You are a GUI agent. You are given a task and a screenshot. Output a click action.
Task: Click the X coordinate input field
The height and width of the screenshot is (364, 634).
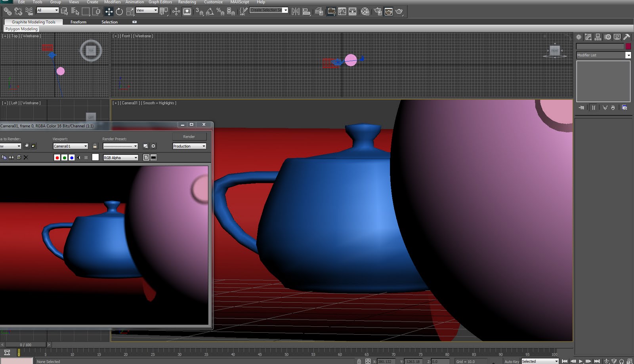(x=386, y=361)
